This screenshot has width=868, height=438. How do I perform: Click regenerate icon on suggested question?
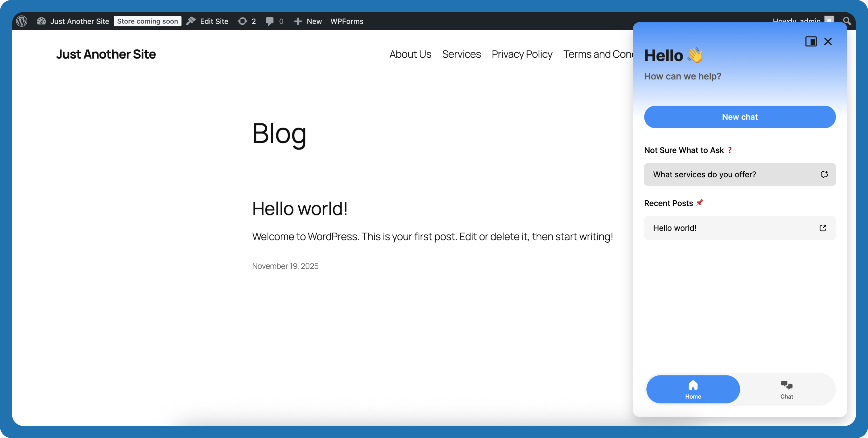pyautogui.click(x=824, y=175)
